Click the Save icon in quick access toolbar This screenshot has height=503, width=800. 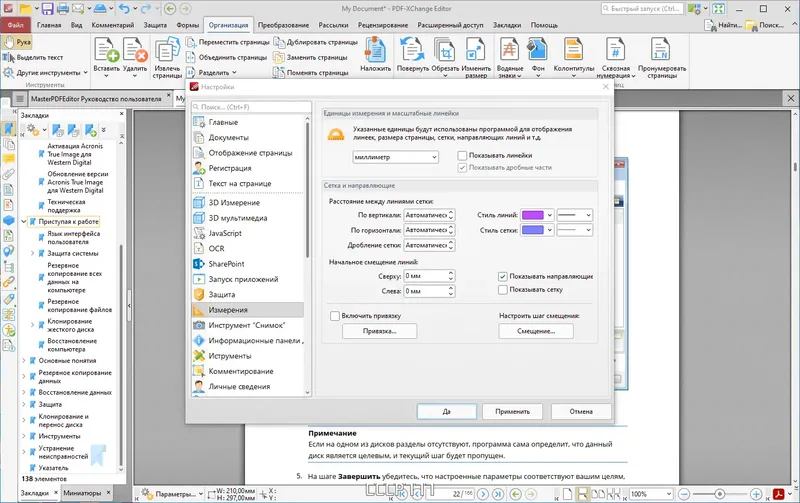click(x=47, y=8)
